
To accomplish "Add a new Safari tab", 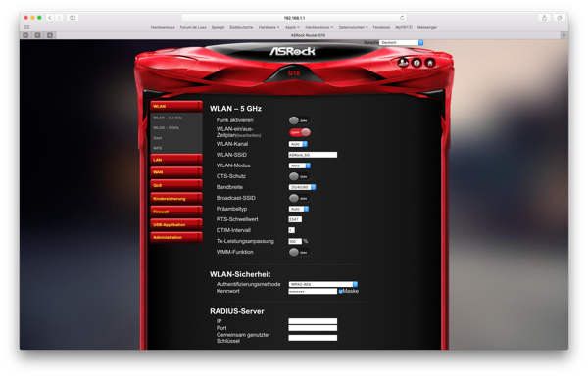I will pyautogui.click(x=564, y=35).
